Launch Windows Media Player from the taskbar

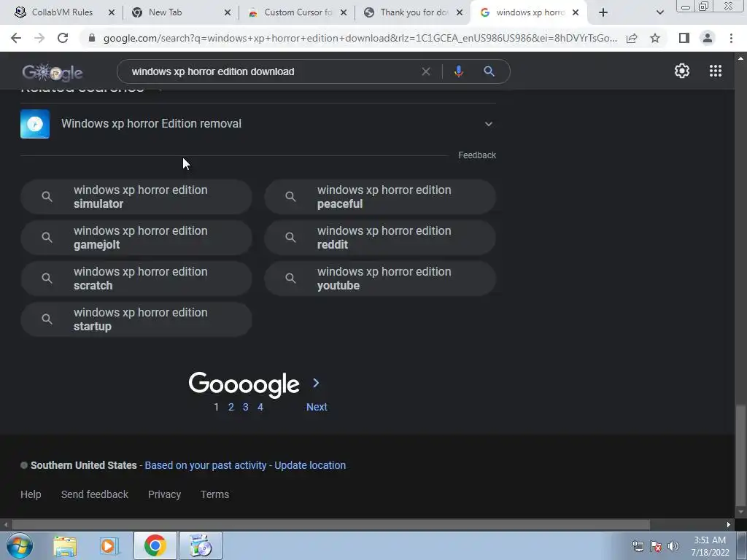[x=109, y=546]
